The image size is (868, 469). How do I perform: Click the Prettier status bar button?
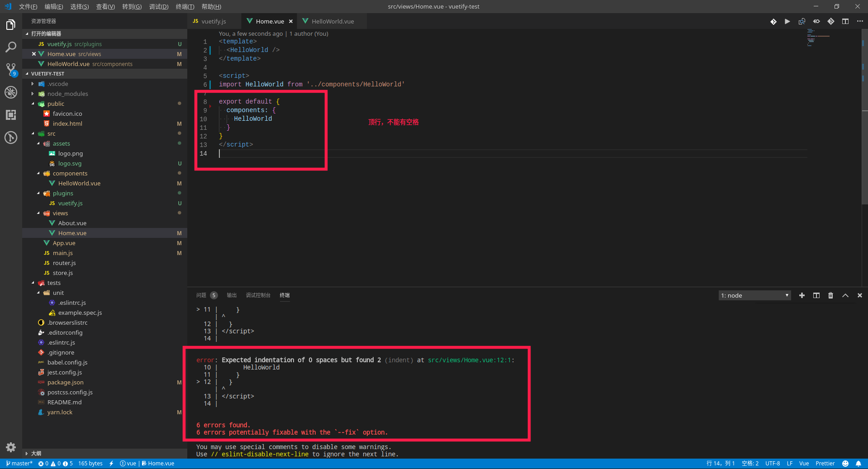pos(825,464)
